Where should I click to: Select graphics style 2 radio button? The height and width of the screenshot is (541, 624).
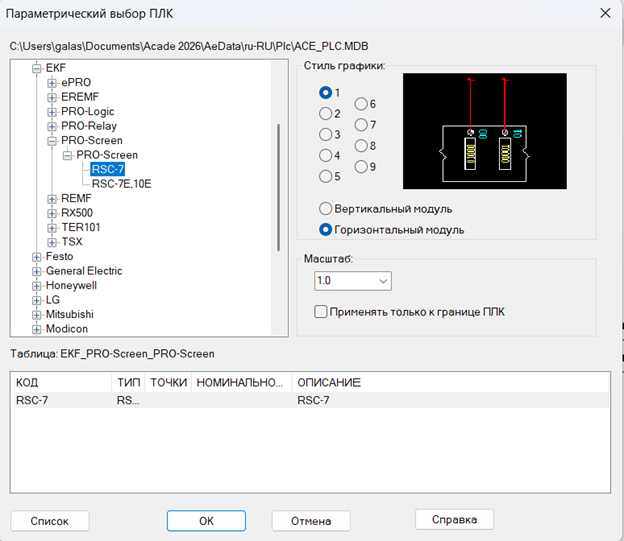pyautogui.click(x=326, y=114)
